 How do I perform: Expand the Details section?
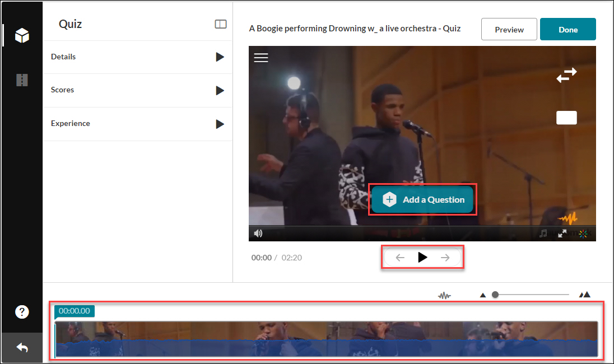137,57
